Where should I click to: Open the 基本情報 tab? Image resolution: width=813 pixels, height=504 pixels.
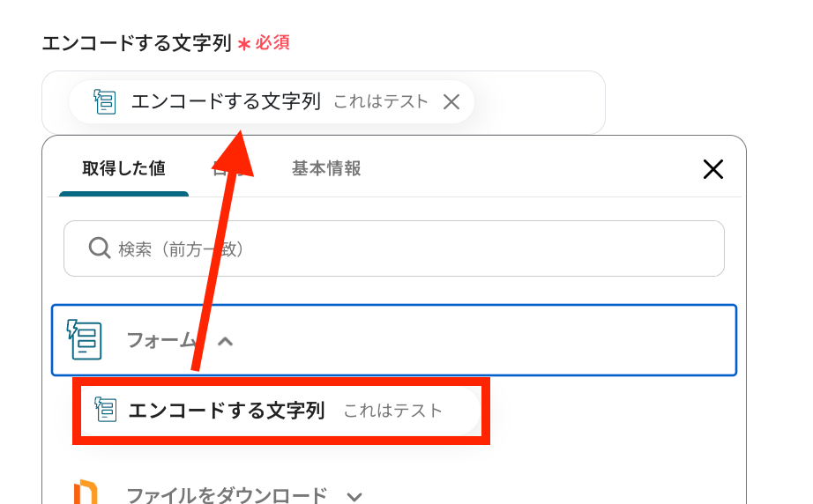326,168
